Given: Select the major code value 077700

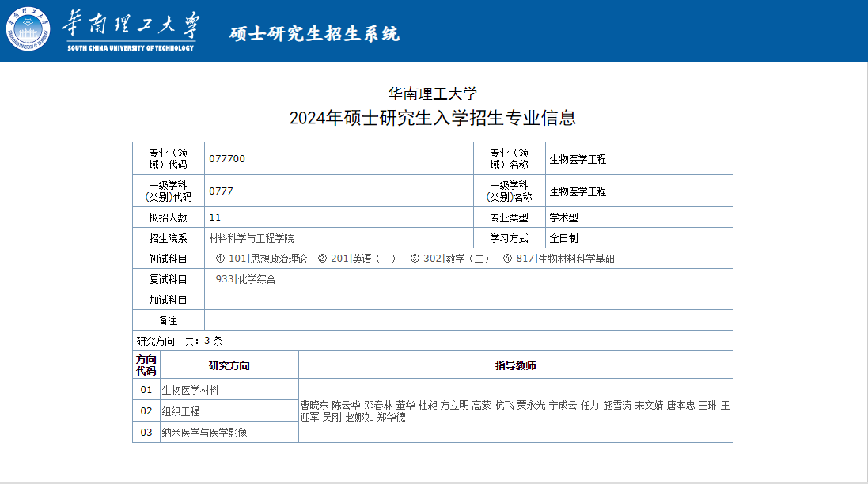Looking at the screenshot, I should coord(227,159).
